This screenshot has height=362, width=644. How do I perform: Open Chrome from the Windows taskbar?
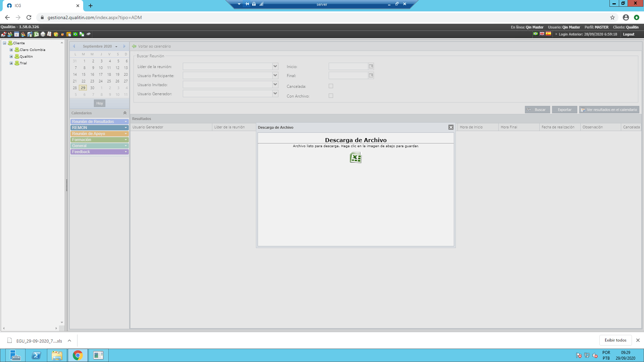pyautogui.click(x=78, y=355)
